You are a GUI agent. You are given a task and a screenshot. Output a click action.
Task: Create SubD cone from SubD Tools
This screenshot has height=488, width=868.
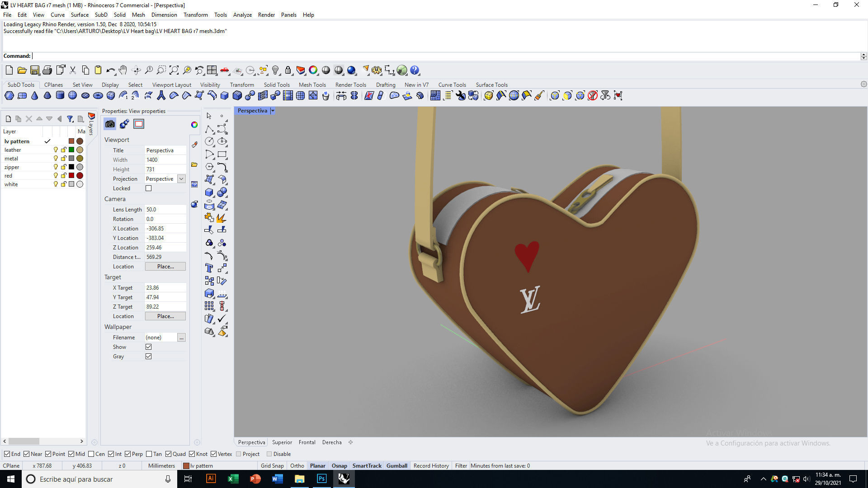click(34, 95)
